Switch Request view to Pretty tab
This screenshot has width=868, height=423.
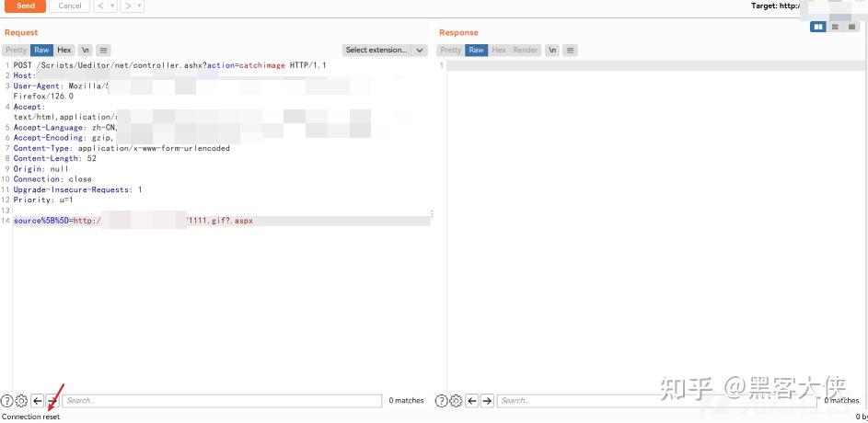pyautogui.click(x=16, y=50)
